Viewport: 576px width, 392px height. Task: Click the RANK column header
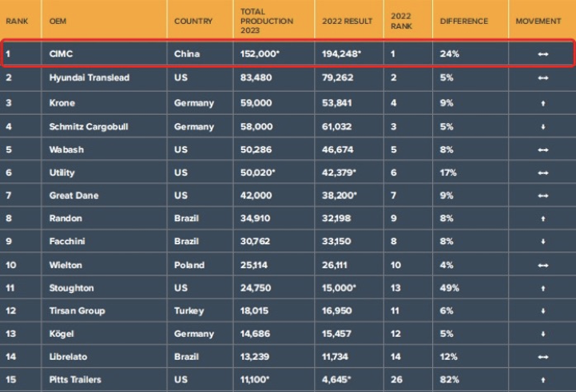pyautogui.click(x=17, y=21)
